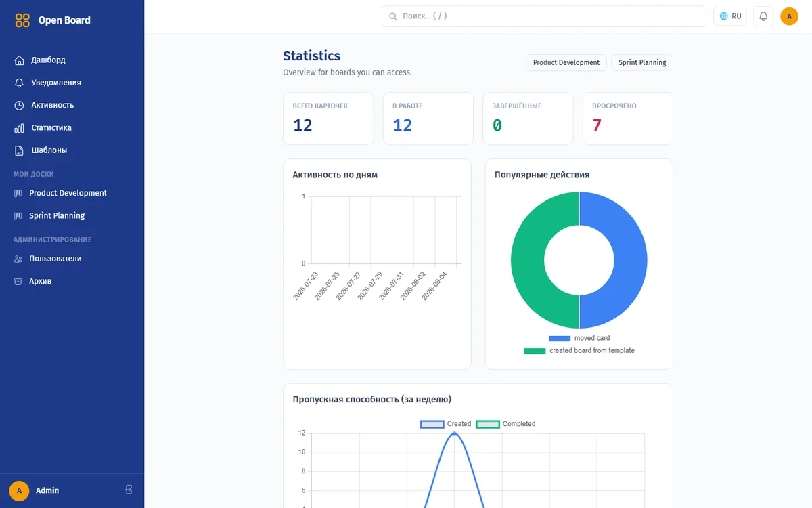Click the Admin username text
The width and height of the screenshot is (812, 508).
[47, 490]
